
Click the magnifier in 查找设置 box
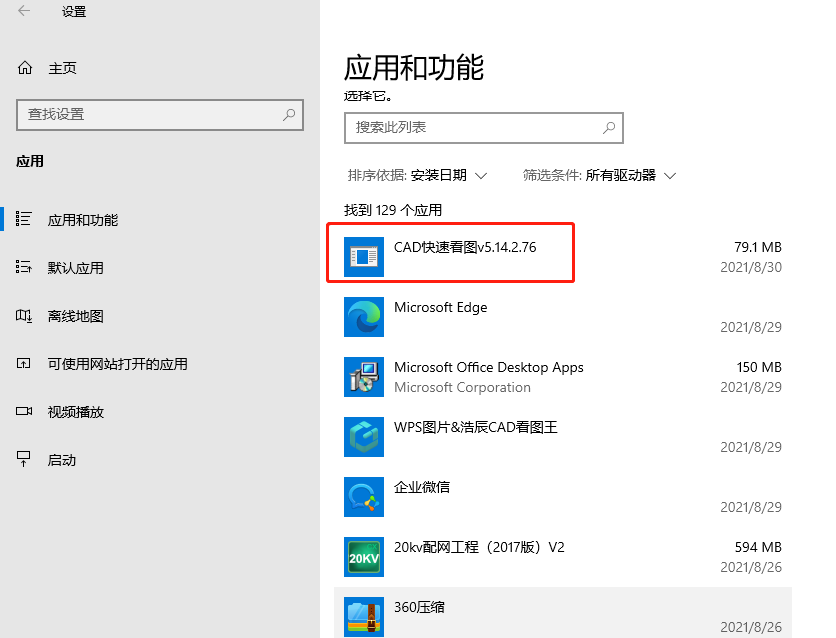pos(289,114)
